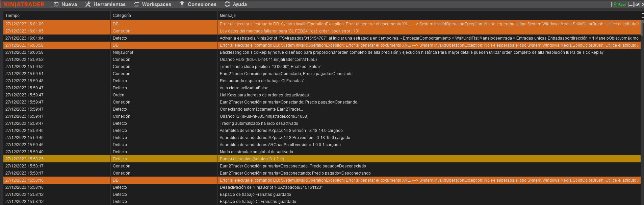Select 'Conectando automáticamente Earn2Trader' message
The height and width of the screenshot is (205, 644).
point(261,109)
